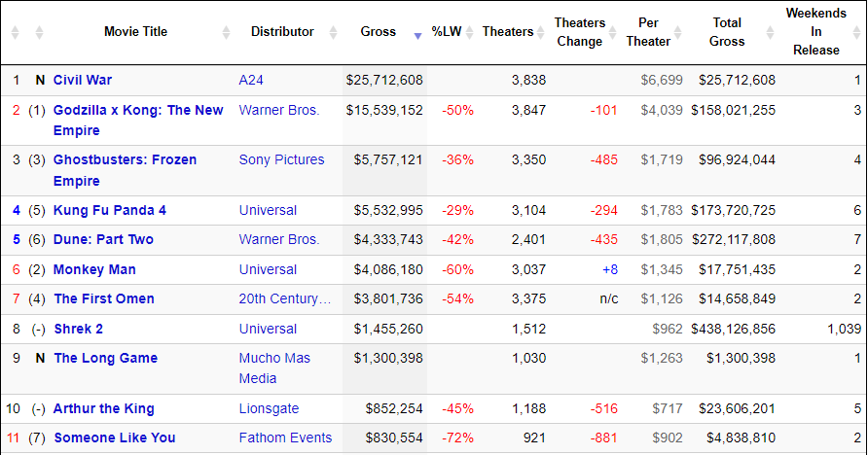This screenshot has width=868, height=455.
Task: Open Lionsgate distributor link
Action: coord(269,409)
